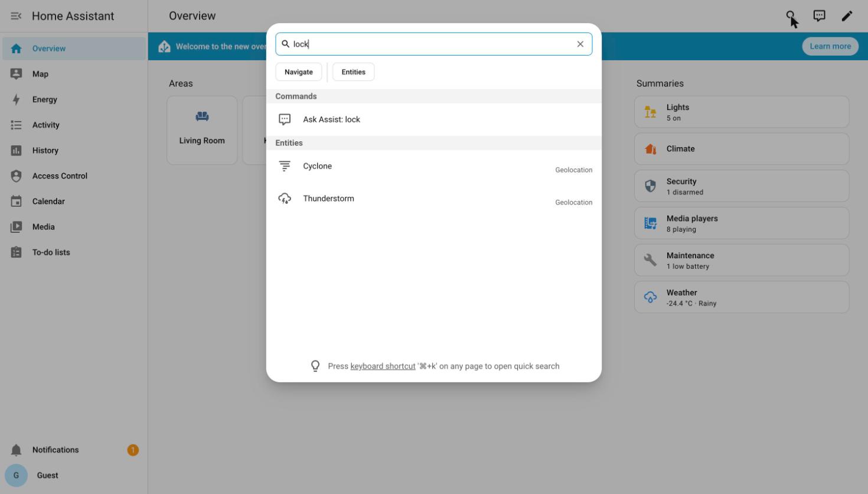Open the Maintenance summary card
Screen dimensions: 868x494
point(742,260)
